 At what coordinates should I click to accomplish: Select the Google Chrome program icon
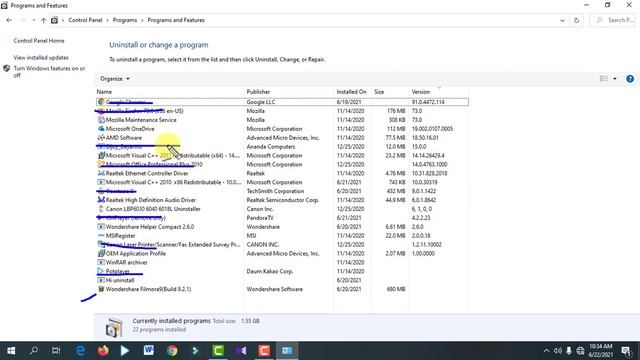101,102
